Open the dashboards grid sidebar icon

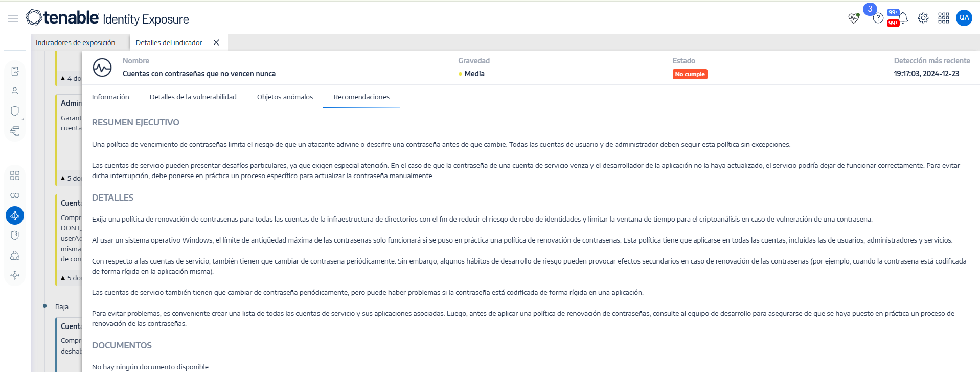tap(15, 176)
